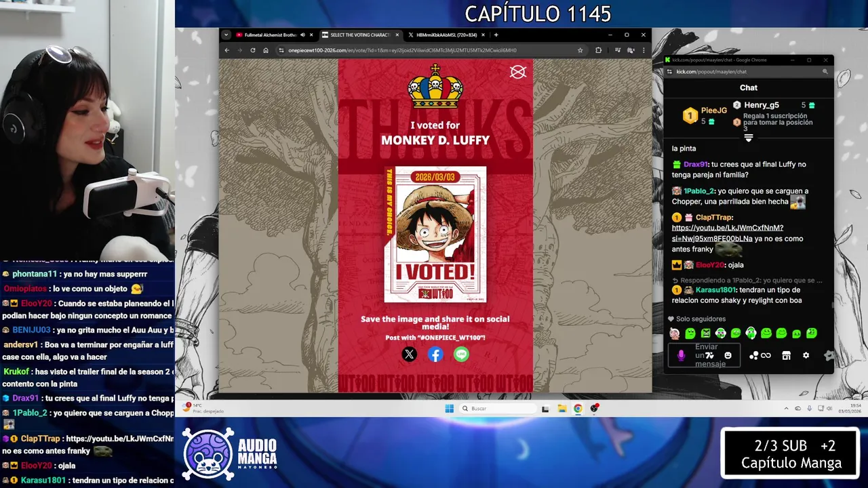Open media controls icon in browser toolbar
868x488 pixels.
pyautogui.click(x=618, y=50)
